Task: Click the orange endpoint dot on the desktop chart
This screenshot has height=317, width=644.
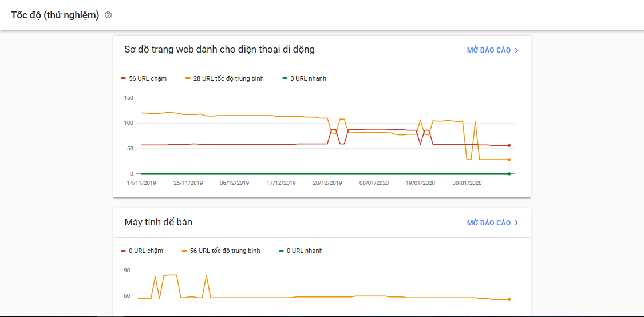Action: 509,299
